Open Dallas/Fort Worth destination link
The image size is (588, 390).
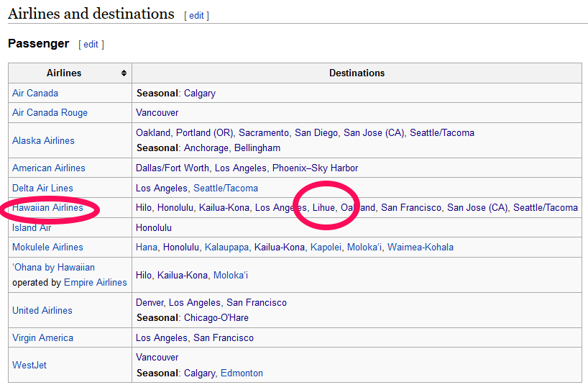coord(173,168)
